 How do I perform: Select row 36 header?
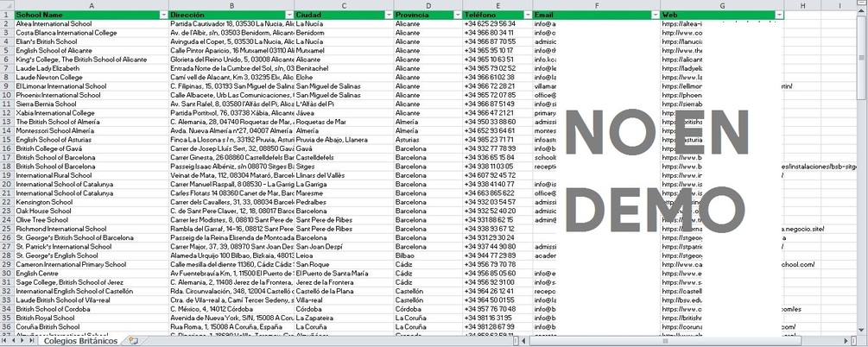click(x=7, y=327)
